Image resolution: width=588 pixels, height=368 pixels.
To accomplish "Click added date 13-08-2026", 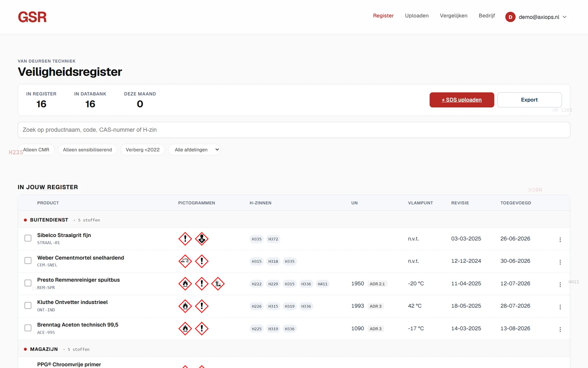I will 515,328.
